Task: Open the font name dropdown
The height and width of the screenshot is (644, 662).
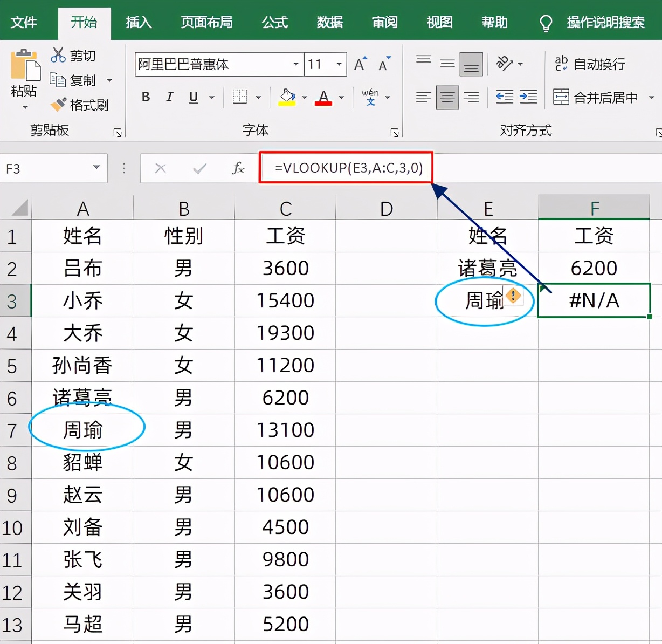Action: tap(295, 64)
